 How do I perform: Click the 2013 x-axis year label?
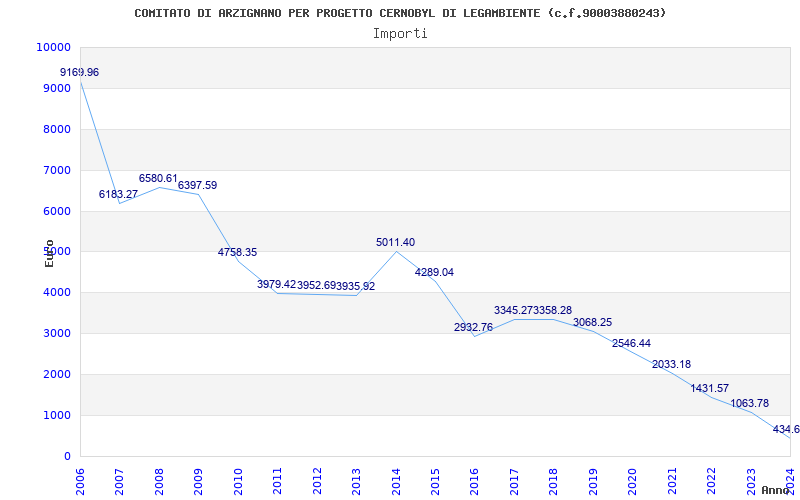click(357, 481)
